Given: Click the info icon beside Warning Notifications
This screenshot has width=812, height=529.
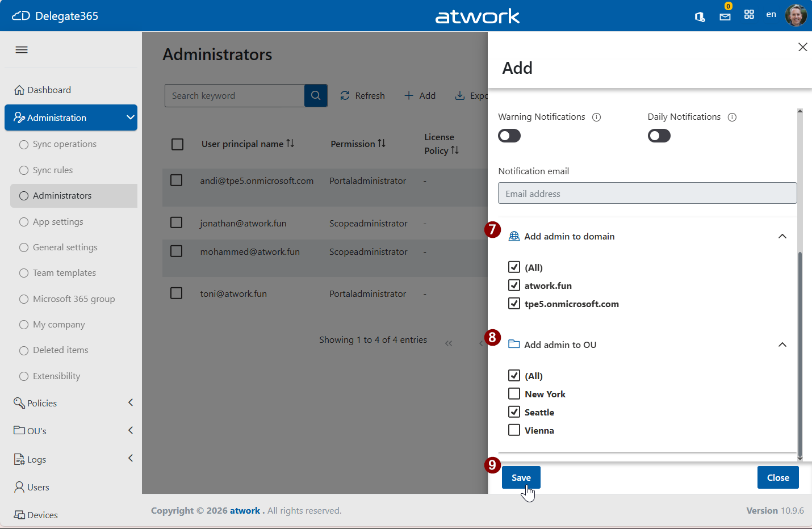Looking at the screenshot, I should pyautogui.click(x=596, y=117).
